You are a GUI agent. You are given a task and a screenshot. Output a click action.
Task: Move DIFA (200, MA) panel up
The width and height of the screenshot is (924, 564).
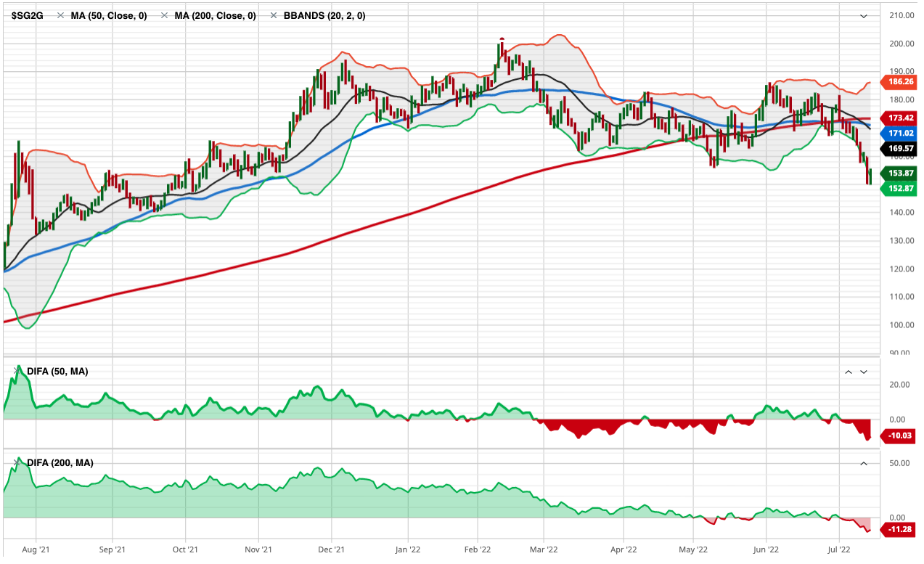(864, 463)
